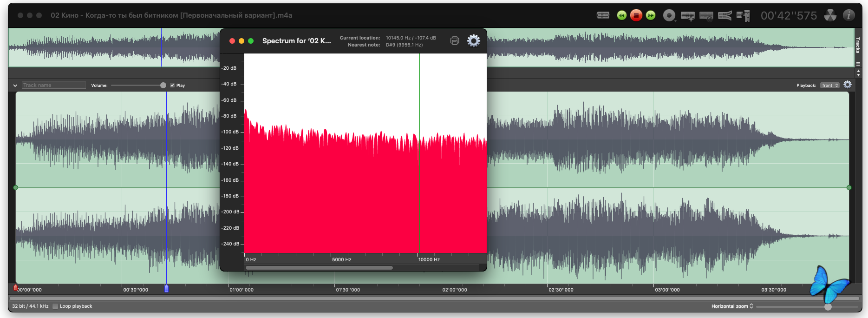This screenshot has width=868, height=318.
Task: Click the Spectrum window horizontal scrollbar
Action: (x=319, y=268)
